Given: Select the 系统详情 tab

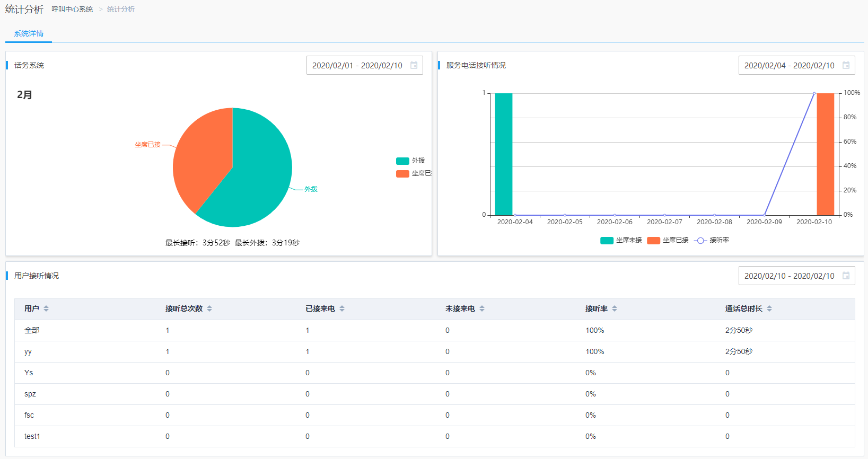Looking at the screenshot, I should (x=29, y=33).
